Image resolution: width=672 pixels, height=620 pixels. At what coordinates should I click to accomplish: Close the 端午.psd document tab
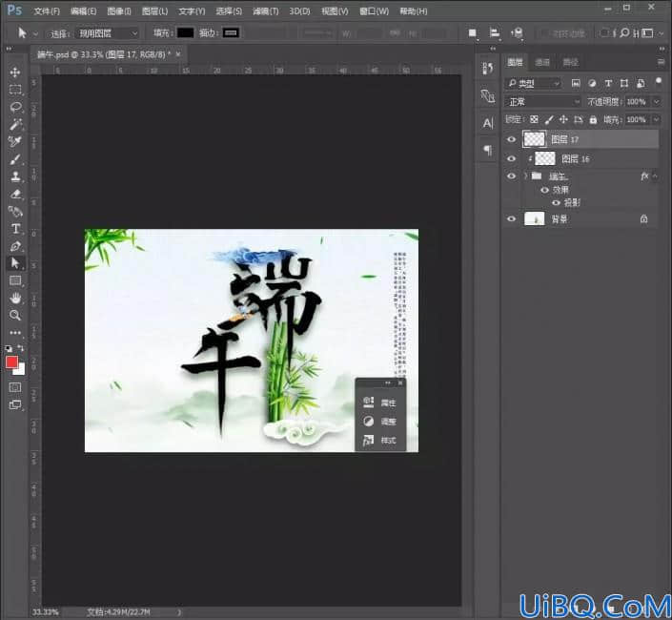pos(178,54)
